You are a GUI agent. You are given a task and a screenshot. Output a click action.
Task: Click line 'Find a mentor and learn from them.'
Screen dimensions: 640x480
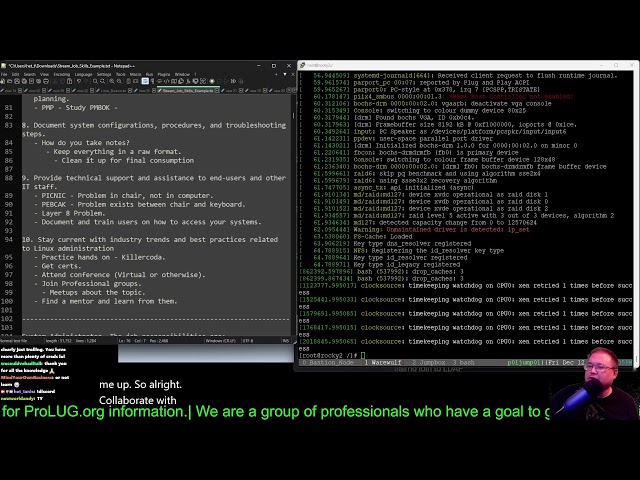[x=106, y=301]
